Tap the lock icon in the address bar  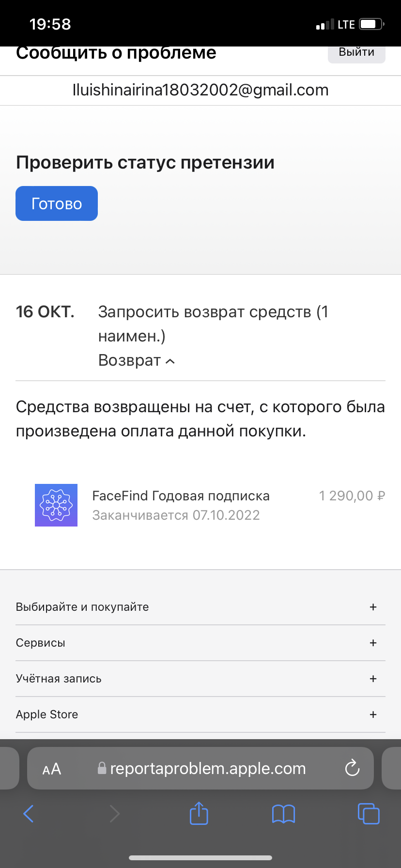pos(102,768)
